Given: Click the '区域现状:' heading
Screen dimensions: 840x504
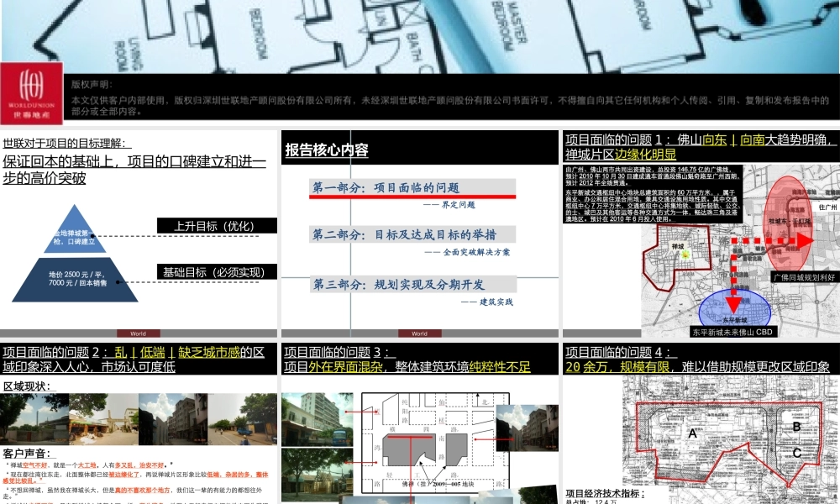Looking at the screenshot, I should (x=27, y=386).
